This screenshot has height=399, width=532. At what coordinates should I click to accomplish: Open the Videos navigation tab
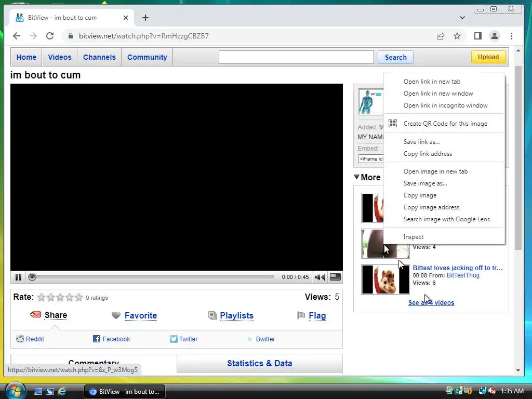[60, 57]
